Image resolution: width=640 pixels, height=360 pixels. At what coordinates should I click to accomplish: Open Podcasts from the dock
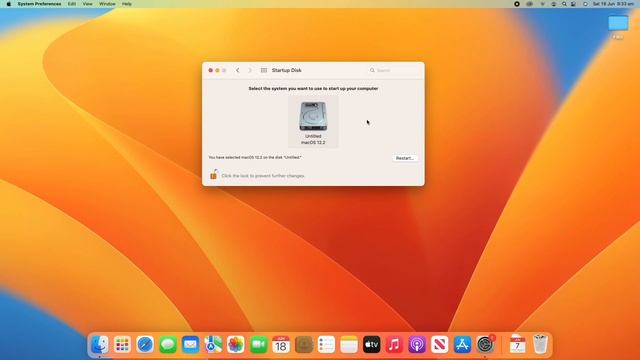[x=417, y=344]
